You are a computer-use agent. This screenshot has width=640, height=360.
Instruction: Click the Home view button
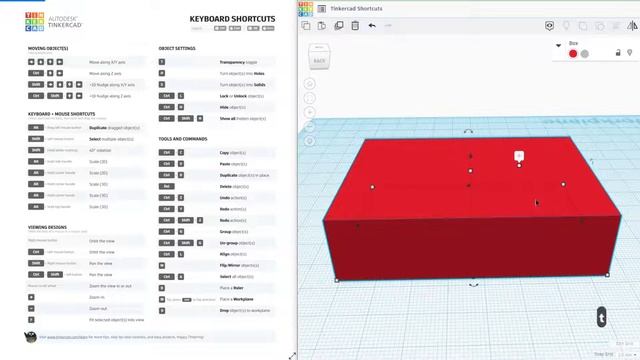point(310,84)
